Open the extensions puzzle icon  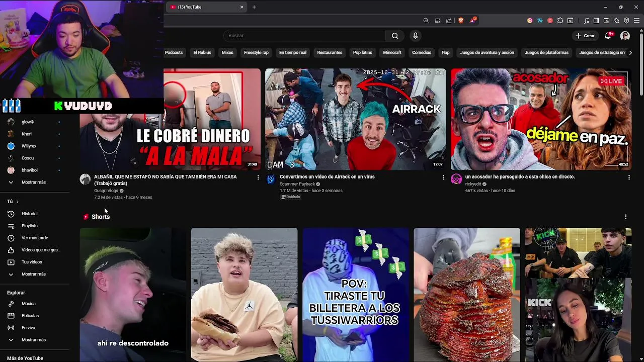pyautogui.click(x=560, y=21)
